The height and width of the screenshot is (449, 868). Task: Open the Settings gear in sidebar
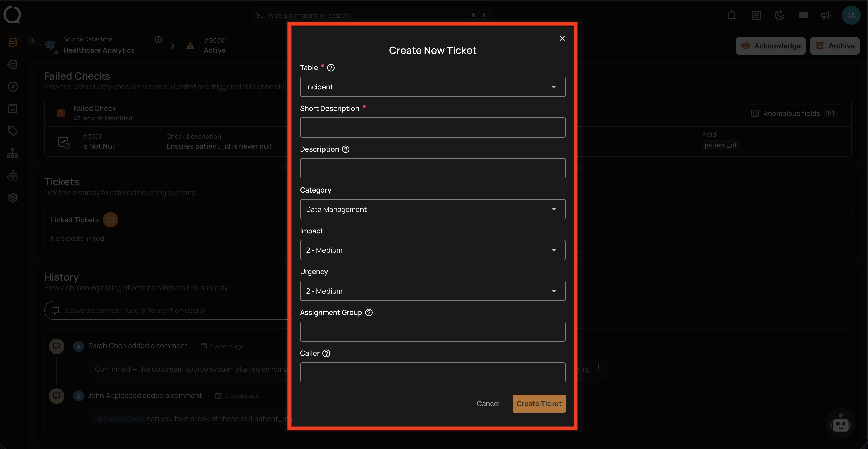(x=13, y=198)
